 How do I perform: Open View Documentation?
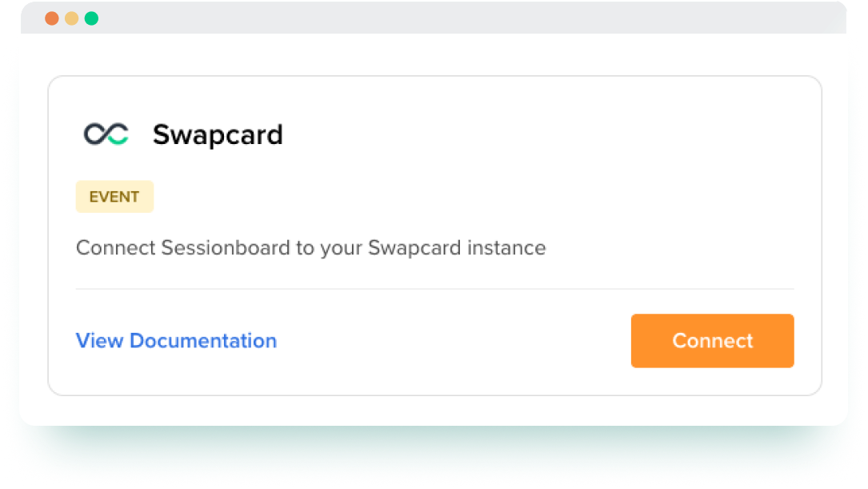coord(176,340)
